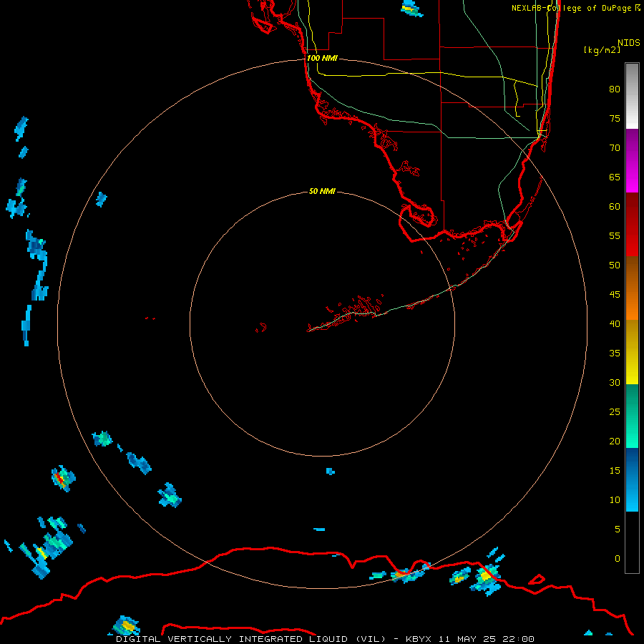This screenshot has height=644, width=644.
Task: Click the 45 value on the VIL scale
Action: pyautogui.click(x=615, y=295)
